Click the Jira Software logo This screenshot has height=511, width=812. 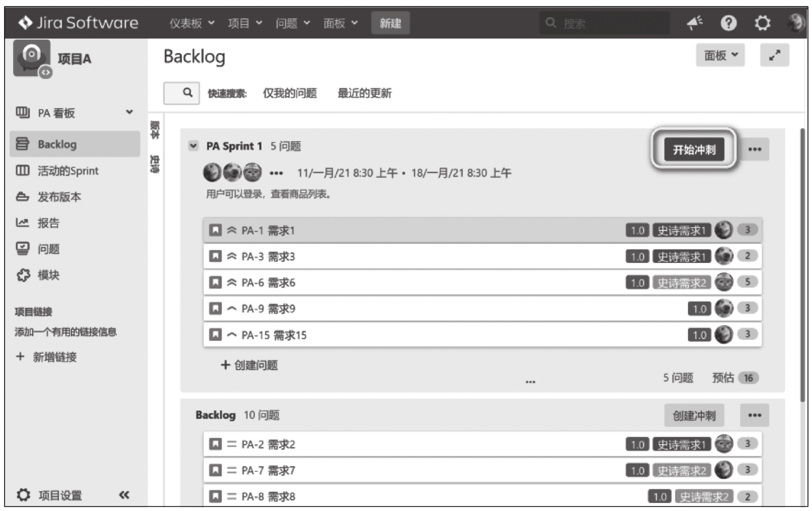78,23
